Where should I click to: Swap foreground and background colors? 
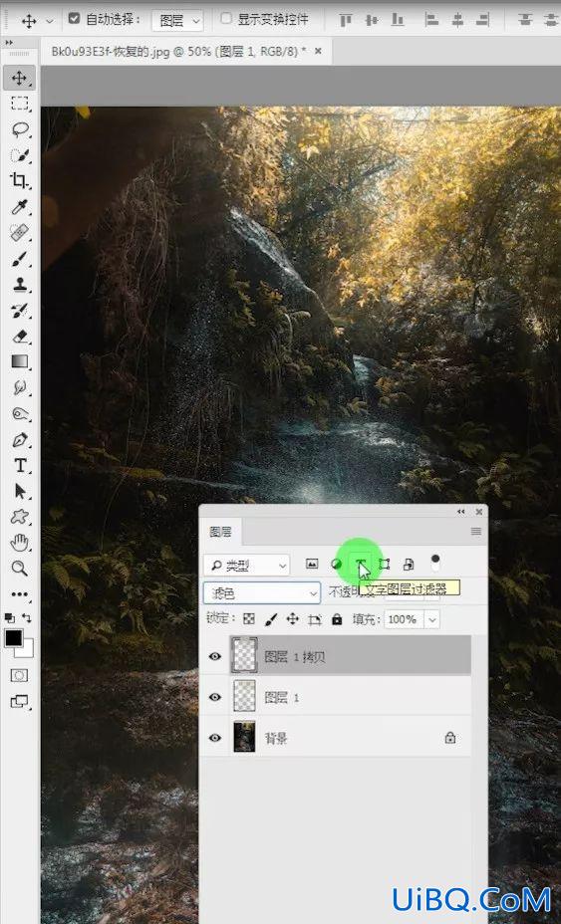tap(27, 618)
